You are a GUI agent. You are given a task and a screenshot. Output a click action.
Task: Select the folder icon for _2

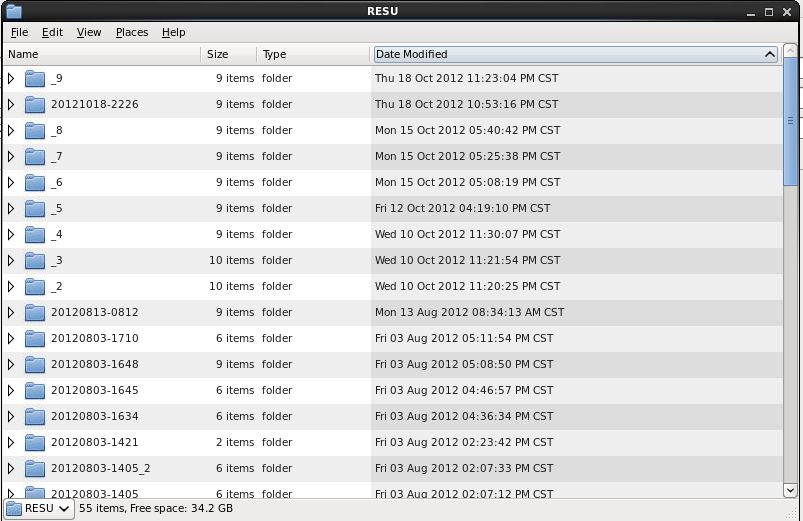coord(35,286)
